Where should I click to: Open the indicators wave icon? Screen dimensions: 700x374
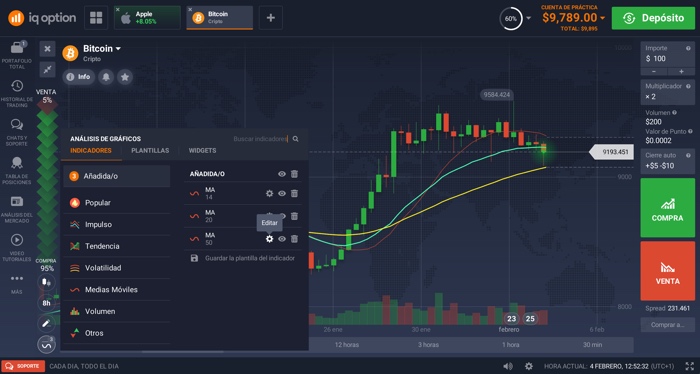[x=46, y=344]
